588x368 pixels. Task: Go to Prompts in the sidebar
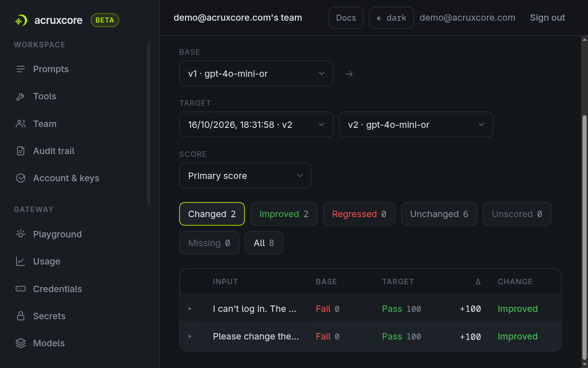coord(51,69)
